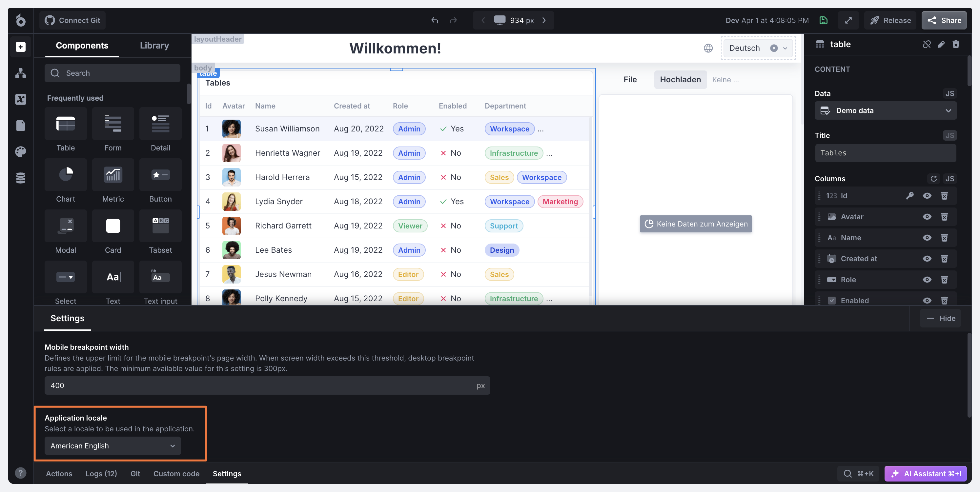Toggle JS mode for Columns property
The height and width of the screenshot is (492, 980).
[949, 178]
